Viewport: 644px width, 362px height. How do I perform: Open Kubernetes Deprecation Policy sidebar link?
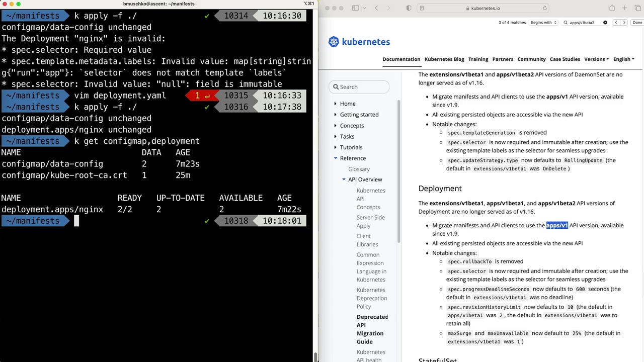tap(372, 298)
